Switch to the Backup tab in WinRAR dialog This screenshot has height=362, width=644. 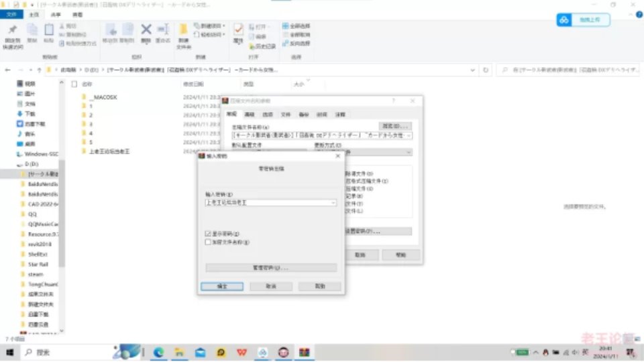(303, 115)
